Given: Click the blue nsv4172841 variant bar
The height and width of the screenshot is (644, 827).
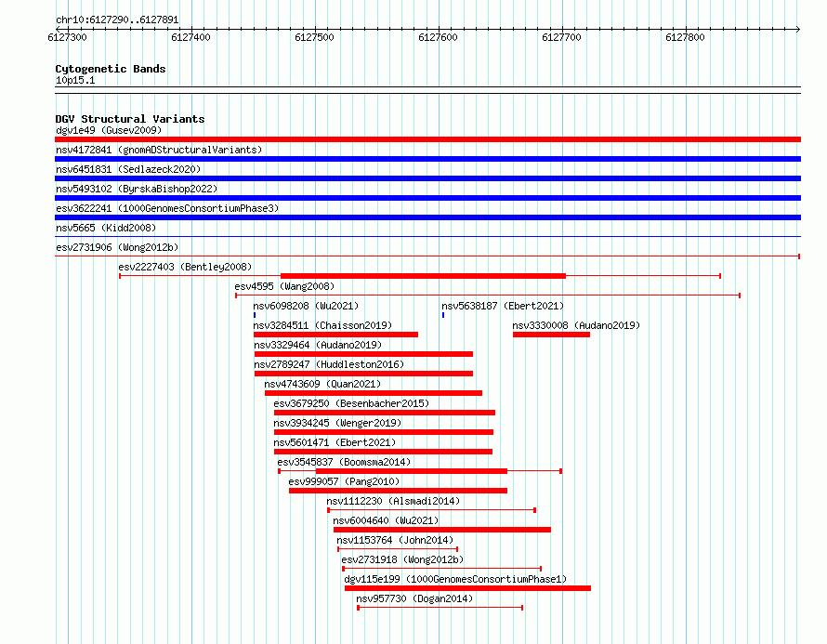Looking at the screenshot, I should [x=427, y=159].
